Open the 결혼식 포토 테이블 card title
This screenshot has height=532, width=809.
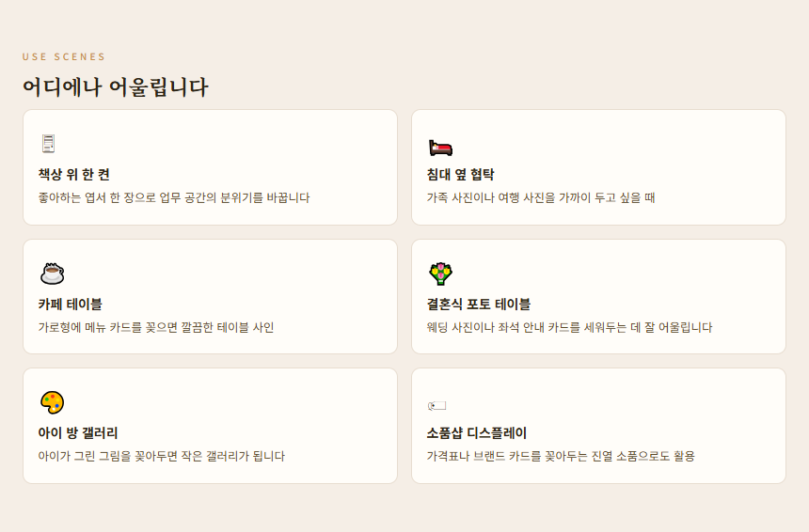(479, 305)
